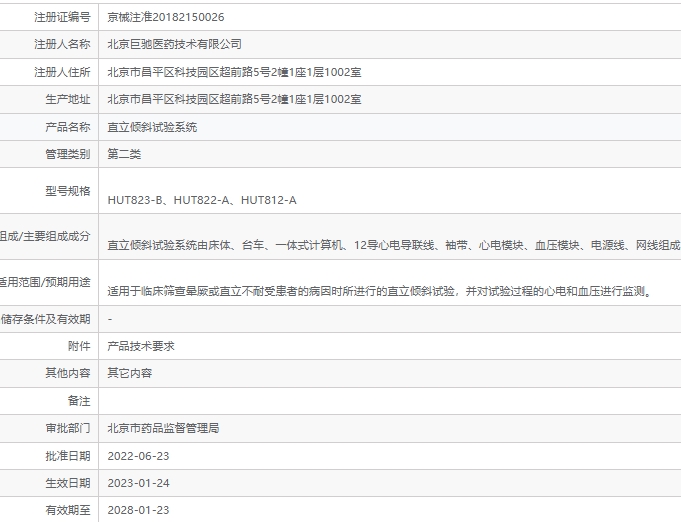Screen dimensions: 681x522
Task: Click the 附件 label
Action: tap(79, 346)
